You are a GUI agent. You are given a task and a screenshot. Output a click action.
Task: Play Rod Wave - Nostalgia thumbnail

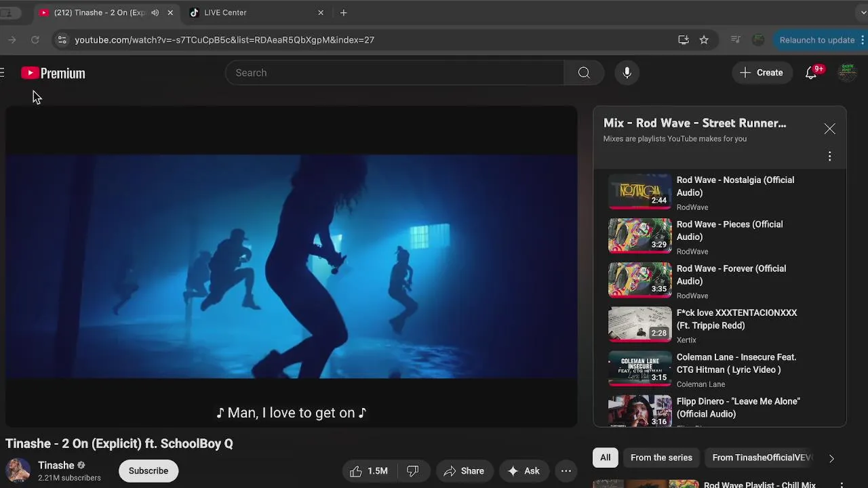pos(639,191)
